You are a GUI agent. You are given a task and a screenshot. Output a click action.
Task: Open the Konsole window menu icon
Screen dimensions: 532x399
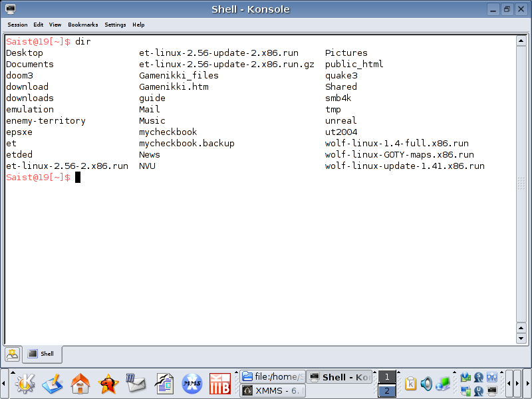[x=11, y=9]
